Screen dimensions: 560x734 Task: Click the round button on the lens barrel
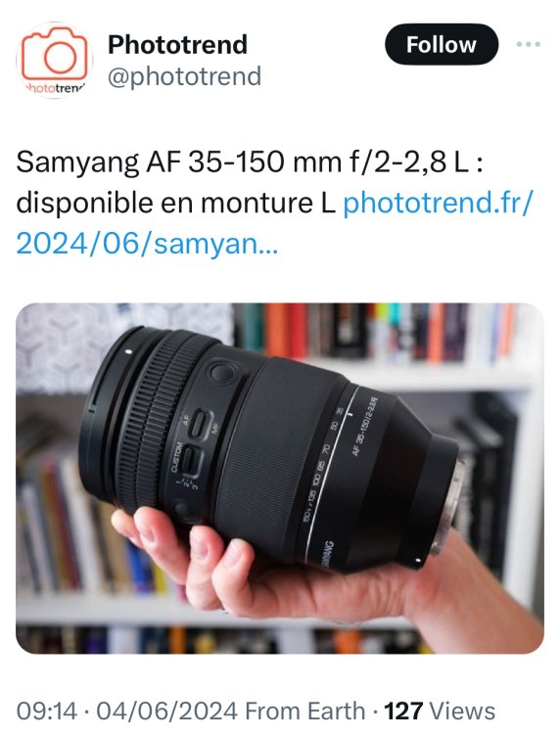click(x=222, y=373)
